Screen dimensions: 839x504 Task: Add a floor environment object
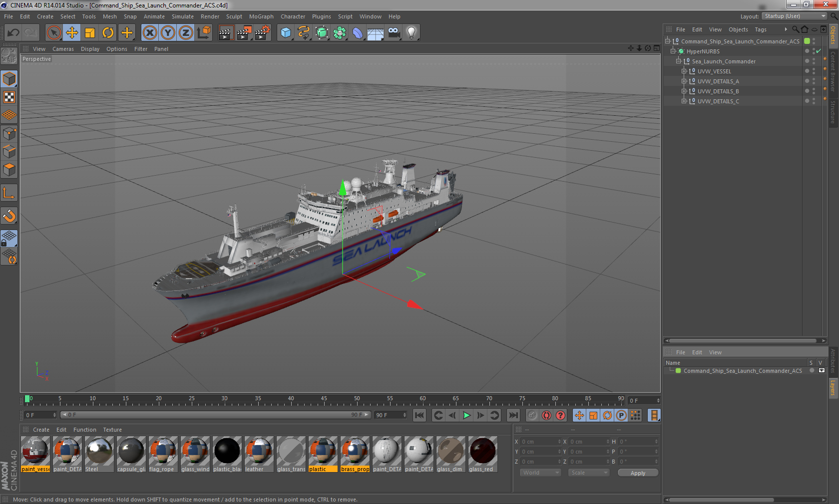(376, 33)
